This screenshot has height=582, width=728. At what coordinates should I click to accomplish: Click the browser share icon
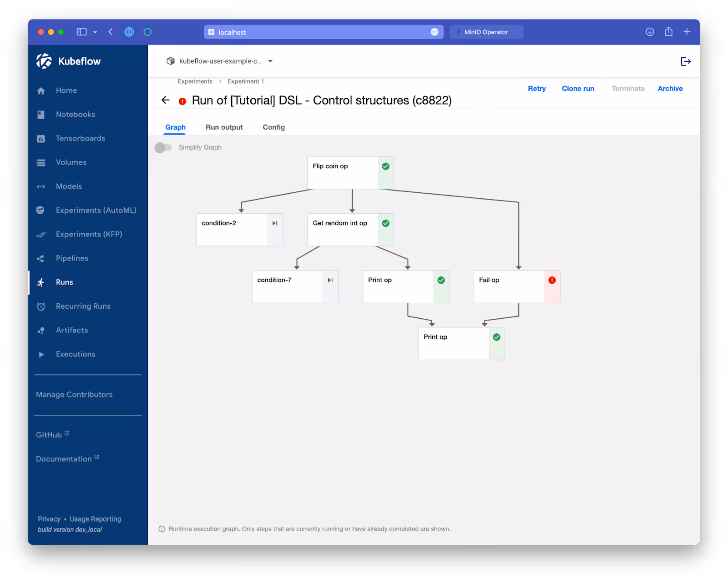pyautogui.click(x=668, y=31)
